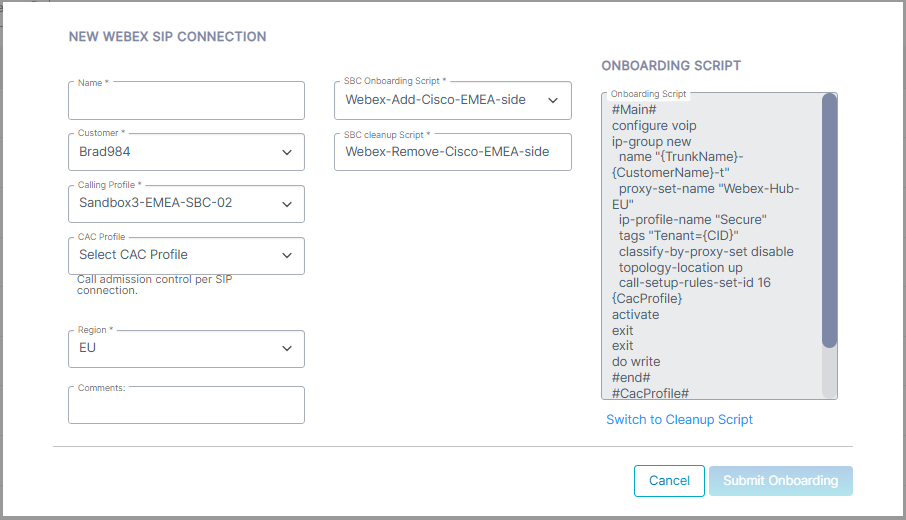Viewport: 906px width, 520px height.
Task: Focus the Name text field
Action: 186,102
